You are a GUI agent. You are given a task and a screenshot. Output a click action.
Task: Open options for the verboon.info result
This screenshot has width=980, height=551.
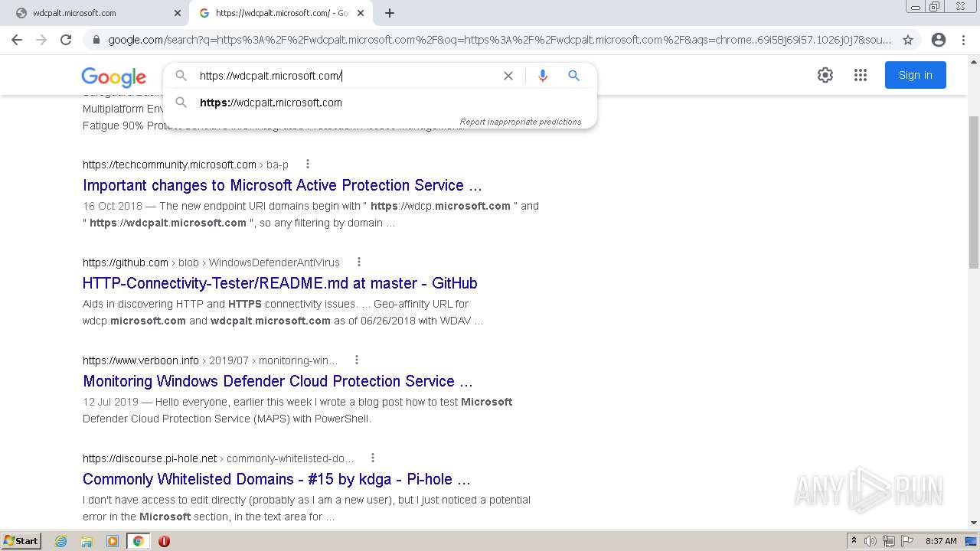(357, 360)
